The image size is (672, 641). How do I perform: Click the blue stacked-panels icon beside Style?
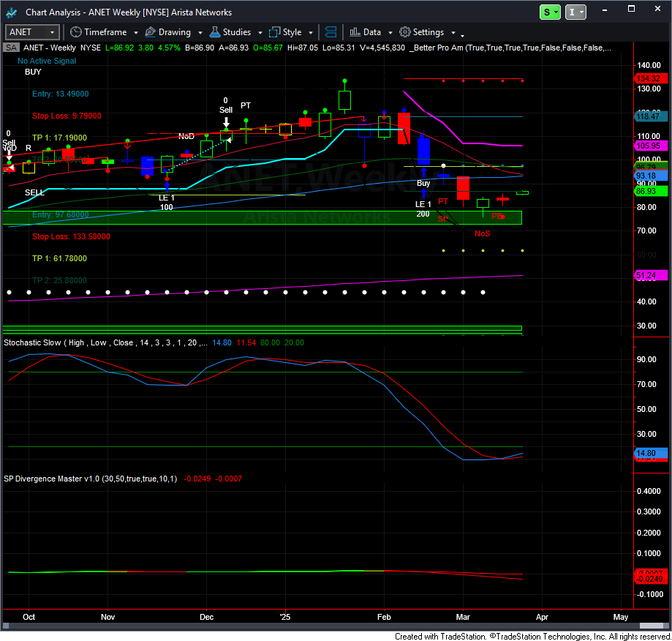point(331,32)
